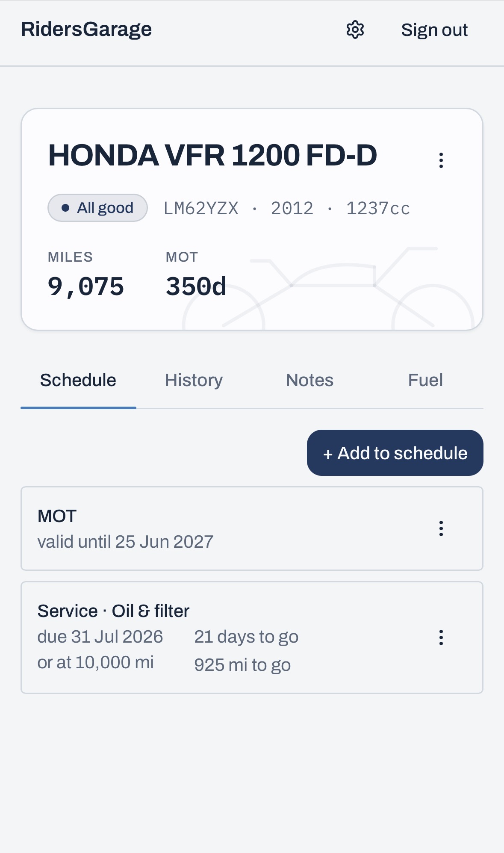
Task: Click the 21 days to go text
Action: [x=246, y=637]
